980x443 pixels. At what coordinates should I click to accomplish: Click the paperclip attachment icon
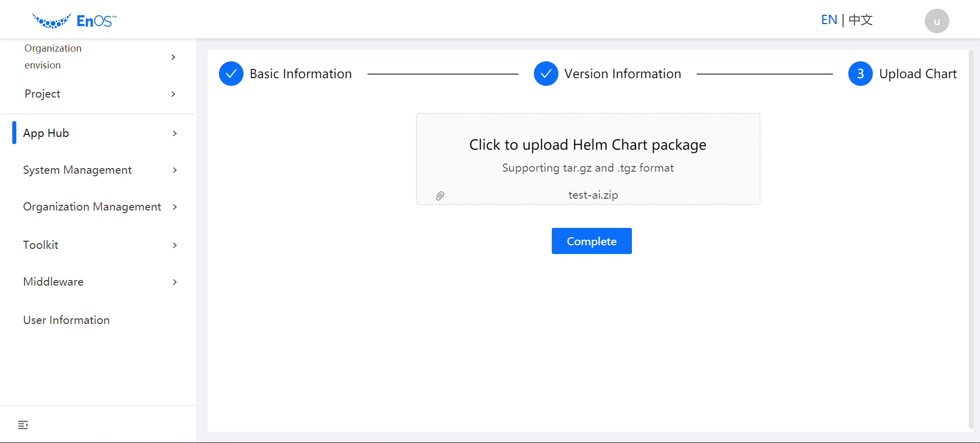coord(440,196)
